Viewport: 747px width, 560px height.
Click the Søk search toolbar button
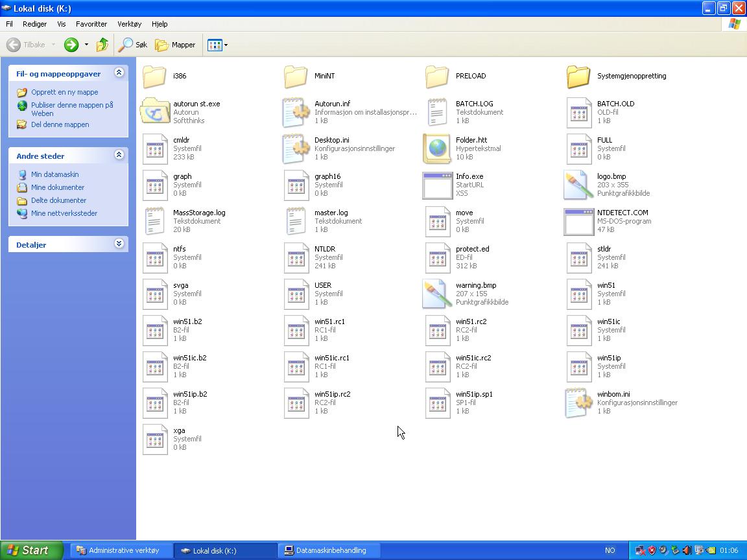[133, 45]
